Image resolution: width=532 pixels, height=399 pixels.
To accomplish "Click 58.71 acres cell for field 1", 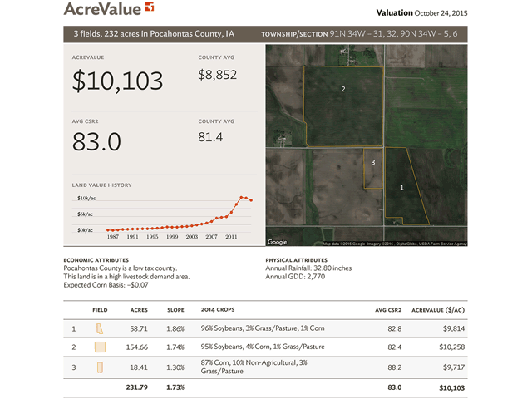I will click(139, 329).
